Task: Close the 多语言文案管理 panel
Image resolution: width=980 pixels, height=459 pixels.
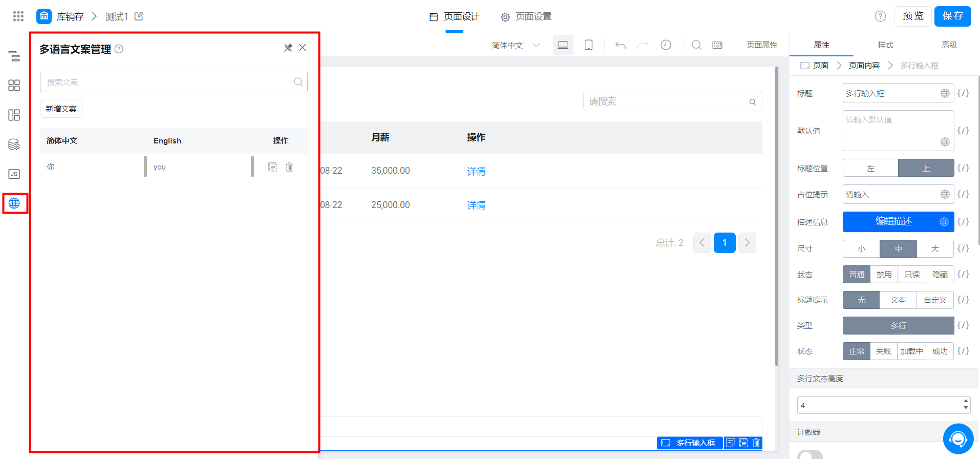Action: (303, 48)
